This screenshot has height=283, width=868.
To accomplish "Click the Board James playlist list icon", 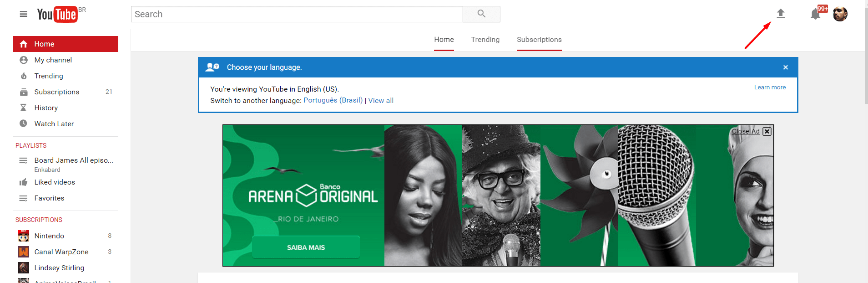I will coord(23,160).
